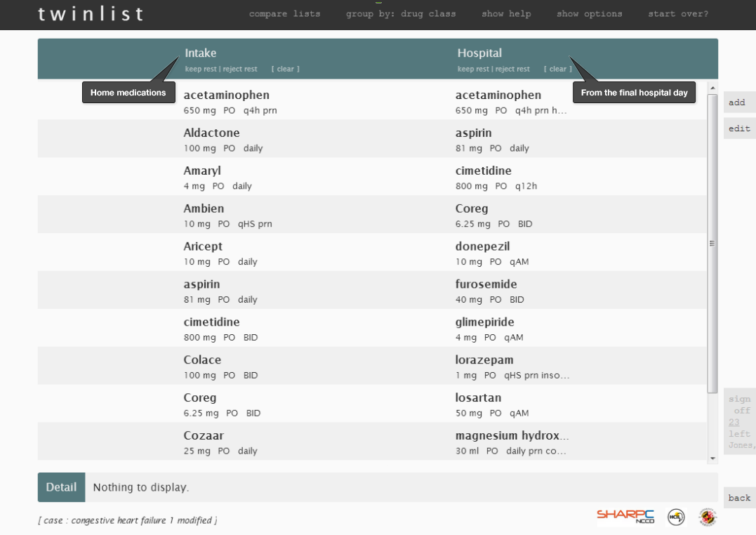This screenshot has width=756, height=535.
Task: Click 'reject rest' under Hospital
Action: tap(513, 69)
